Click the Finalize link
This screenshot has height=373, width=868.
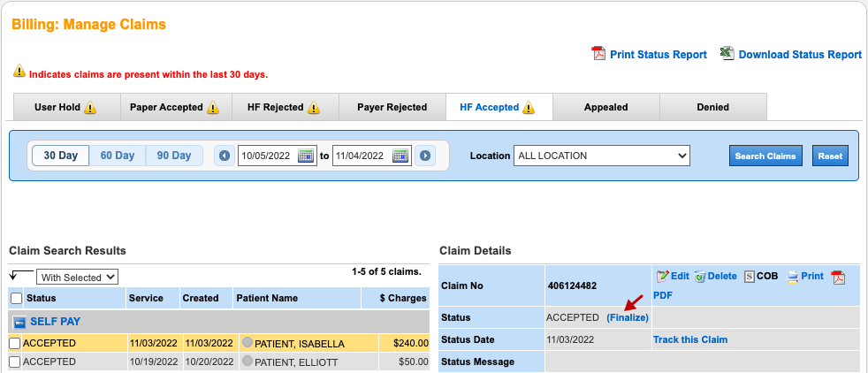point(628,317)
